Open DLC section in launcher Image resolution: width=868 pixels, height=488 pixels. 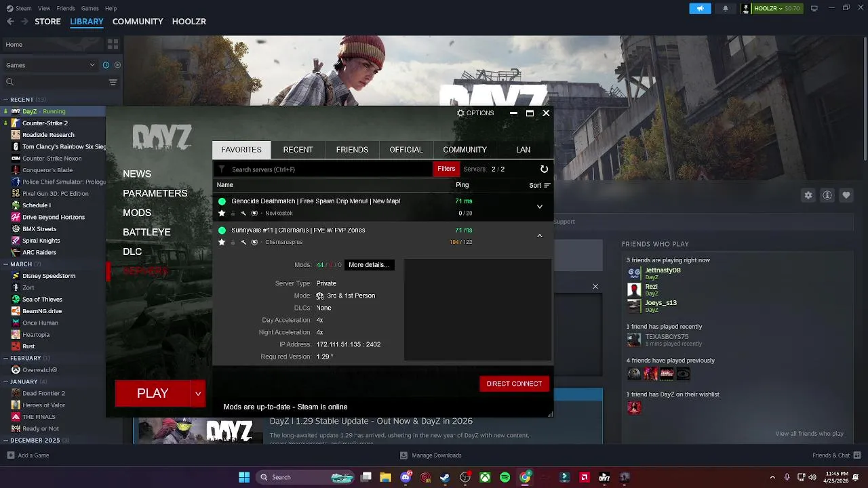point(132,251)
